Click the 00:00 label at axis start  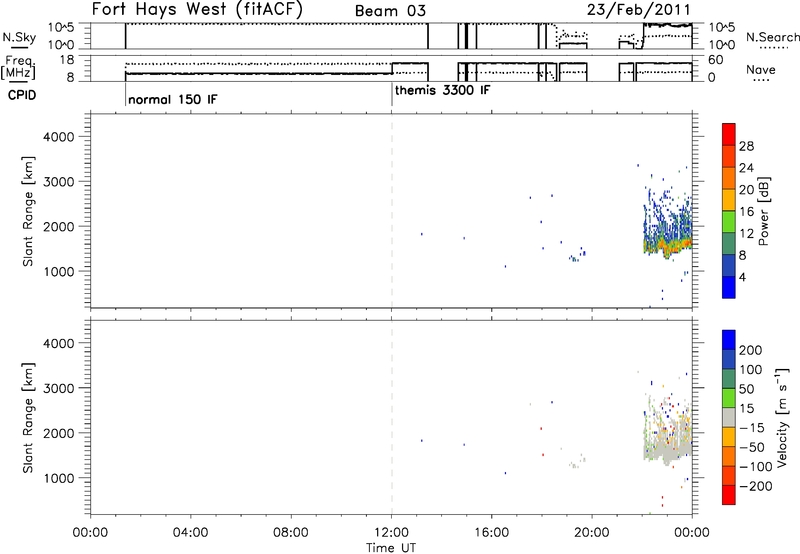tap(90, 533)
